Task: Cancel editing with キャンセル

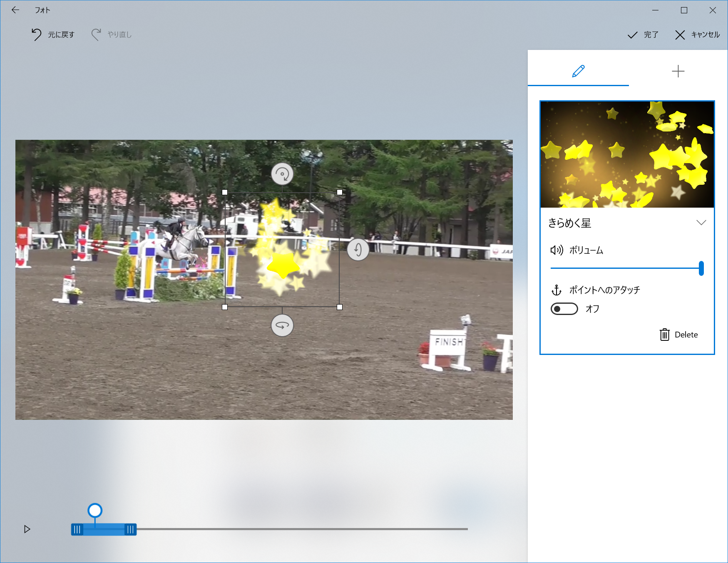Action: [x=698, y=35]
